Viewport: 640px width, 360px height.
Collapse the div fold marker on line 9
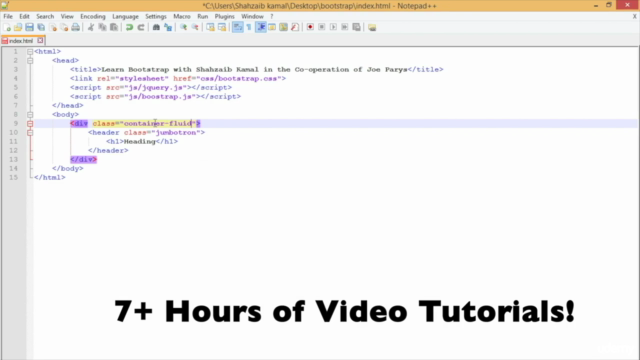pos(30,124)
